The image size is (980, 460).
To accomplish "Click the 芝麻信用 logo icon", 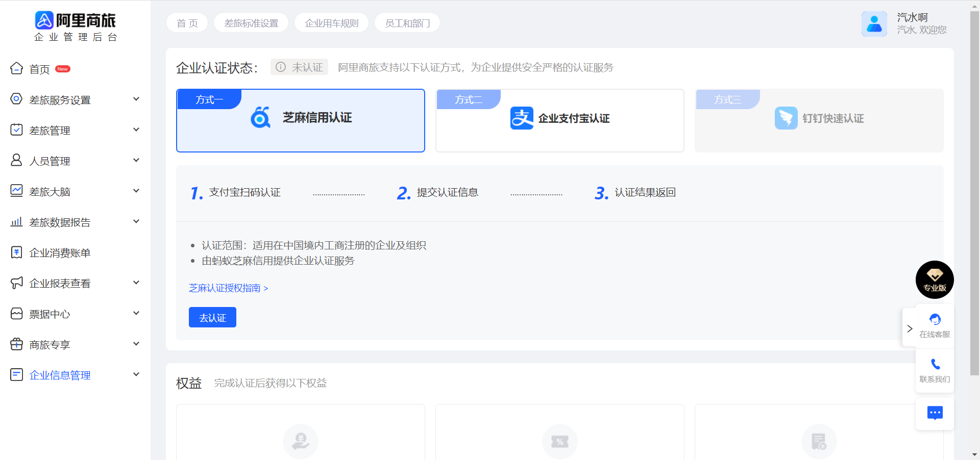I will point(260,117).
